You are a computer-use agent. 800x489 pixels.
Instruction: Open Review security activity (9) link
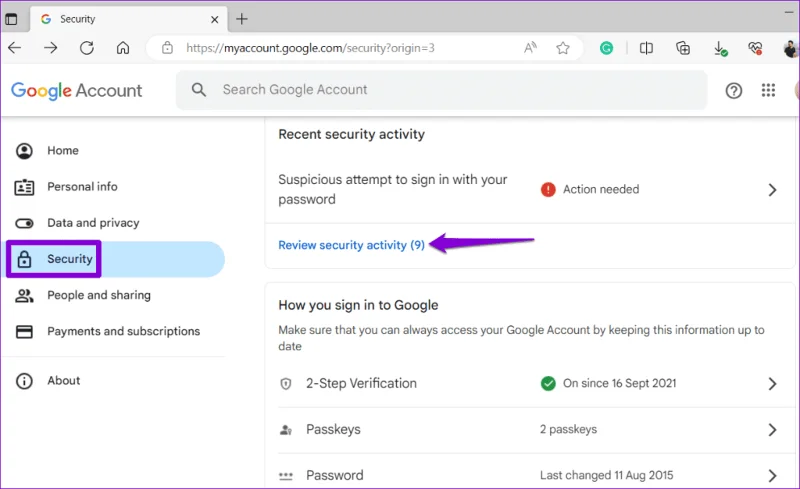[x=352, y=246]
